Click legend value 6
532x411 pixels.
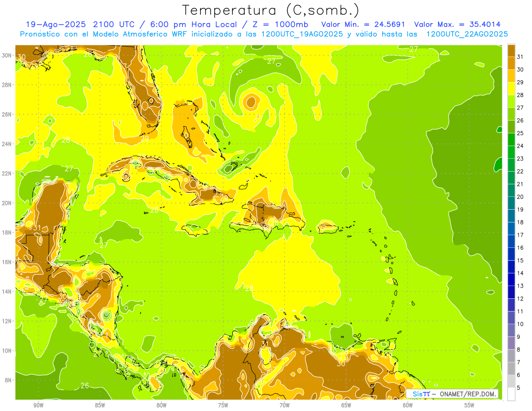(519, 375)
